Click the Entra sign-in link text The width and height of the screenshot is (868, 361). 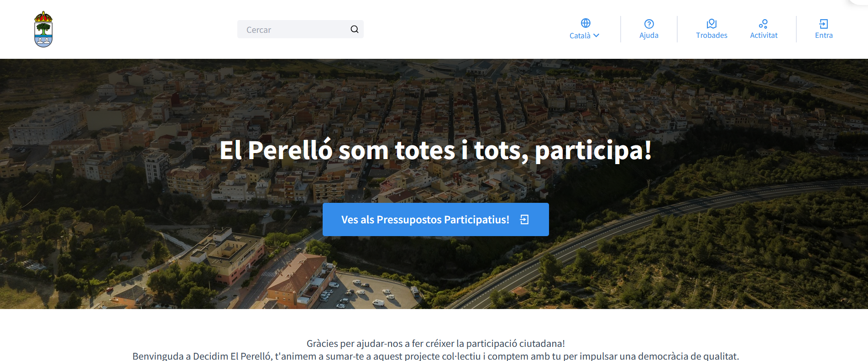pyautogui.click(x=824, y=36)
